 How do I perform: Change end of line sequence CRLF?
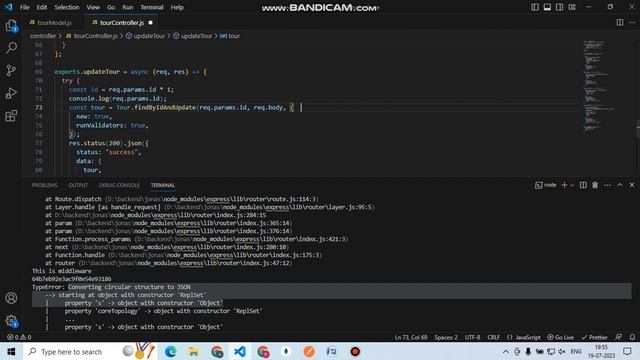click(x=493, y=337)
